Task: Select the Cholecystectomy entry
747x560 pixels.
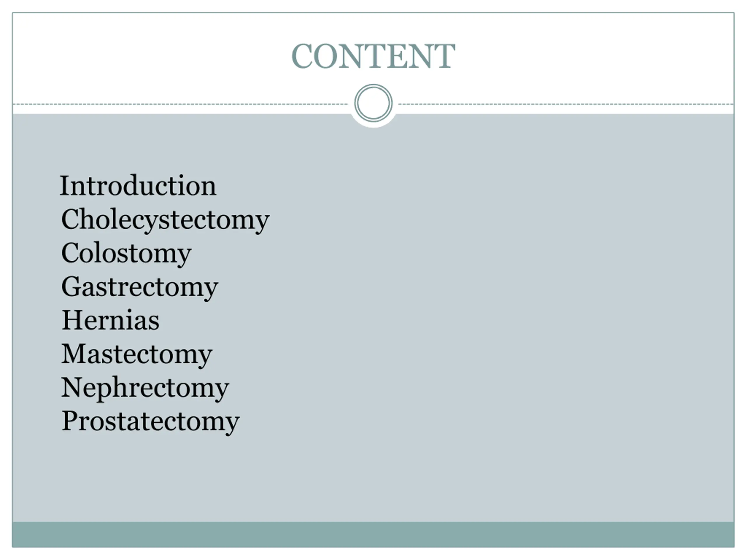Action: tap(165, 219)
